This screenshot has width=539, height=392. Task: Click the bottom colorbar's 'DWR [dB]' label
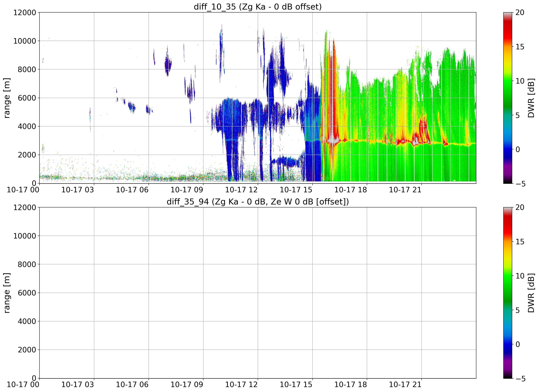[x=531, y=293]
